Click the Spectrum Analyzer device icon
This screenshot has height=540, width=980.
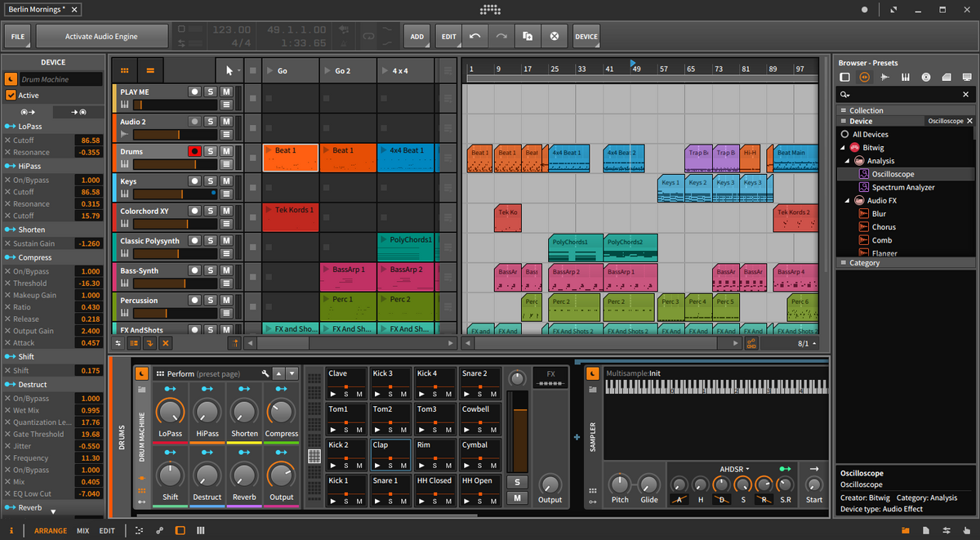point(864,187)
